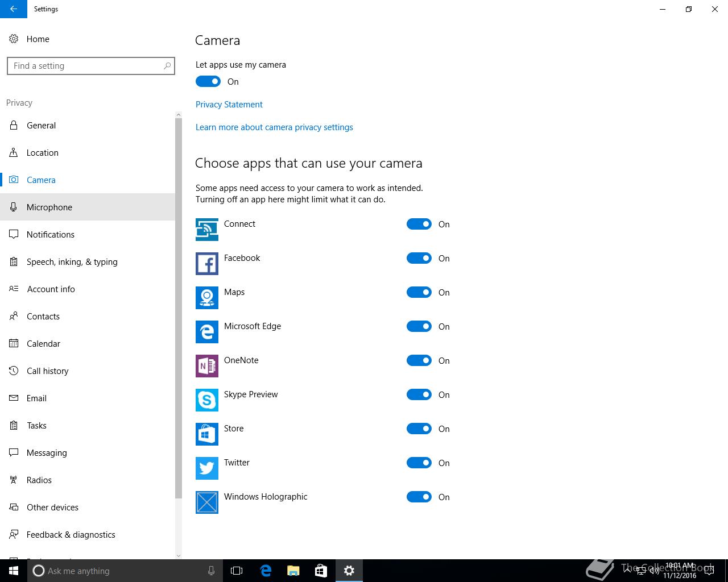This screenshot has height=582, width=728.
Task: Click the Settings gear on the taskbar
Action: [349, 571]
